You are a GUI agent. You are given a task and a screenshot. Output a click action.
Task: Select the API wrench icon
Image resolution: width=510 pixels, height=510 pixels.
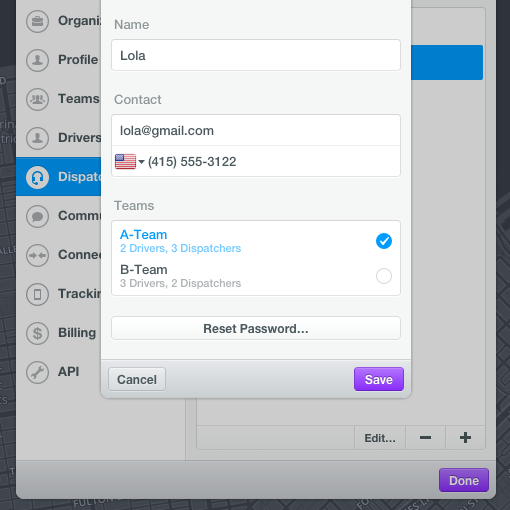coord(37,372)
